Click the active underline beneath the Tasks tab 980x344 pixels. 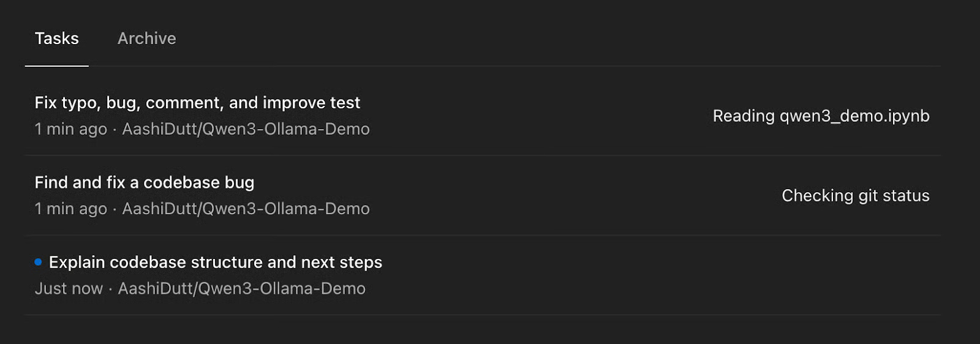pos(56,65)
